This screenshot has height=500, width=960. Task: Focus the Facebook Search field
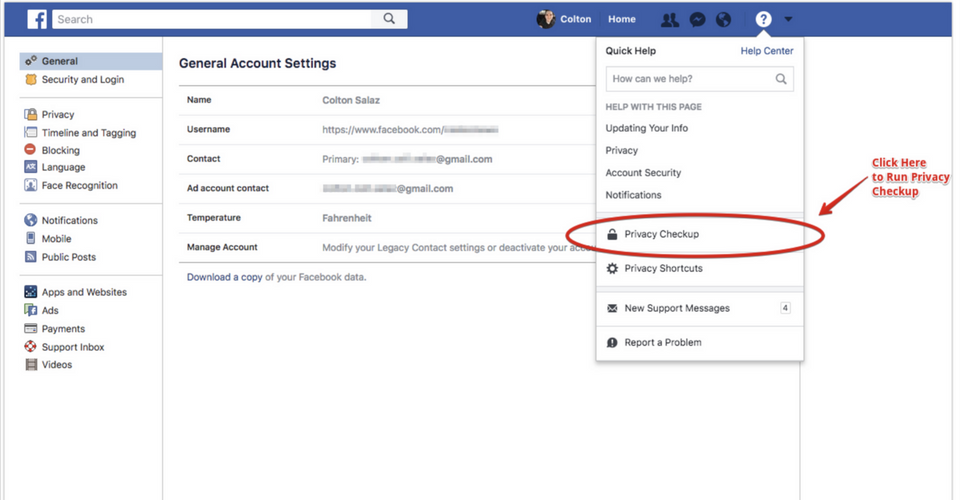pyautogui.click(x=212, y=19)
